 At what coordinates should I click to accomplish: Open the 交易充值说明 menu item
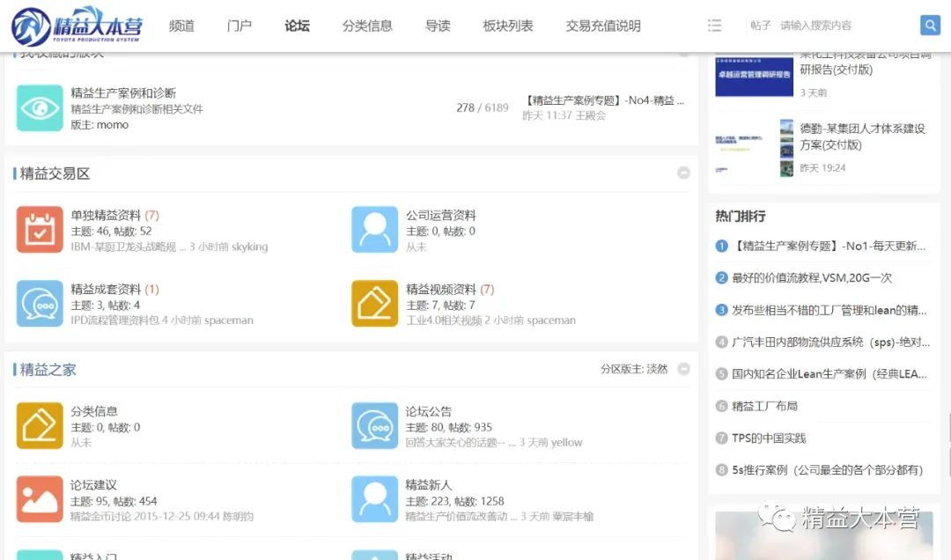pos(603,26)
